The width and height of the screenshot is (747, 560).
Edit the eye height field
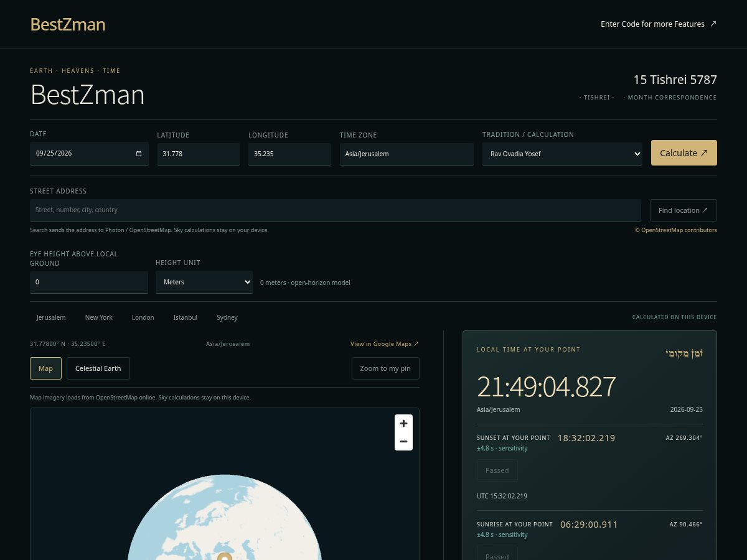click(89, 282)
